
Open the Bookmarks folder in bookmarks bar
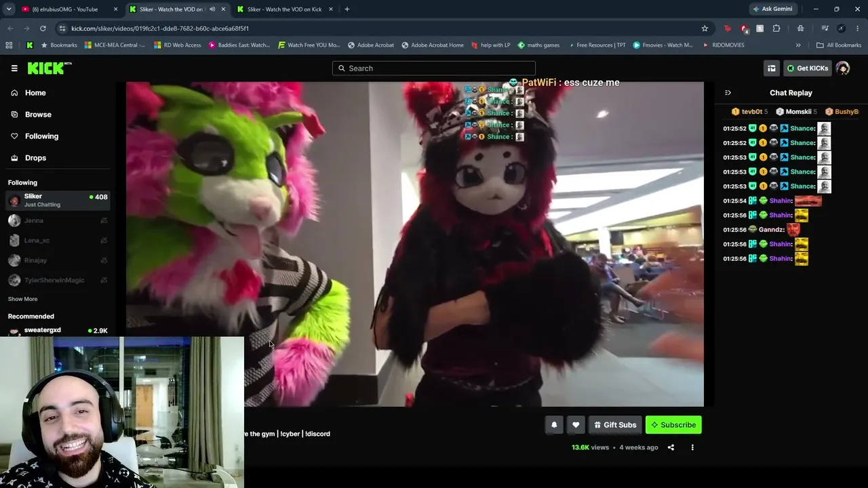(59, 45)
